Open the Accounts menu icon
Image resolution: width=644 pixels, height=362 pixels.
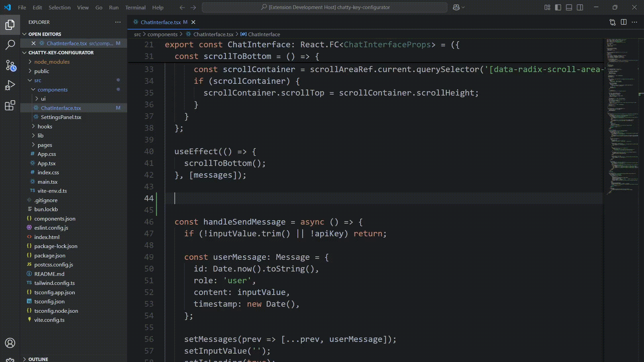pyautogui.click(x=10, y=343)
